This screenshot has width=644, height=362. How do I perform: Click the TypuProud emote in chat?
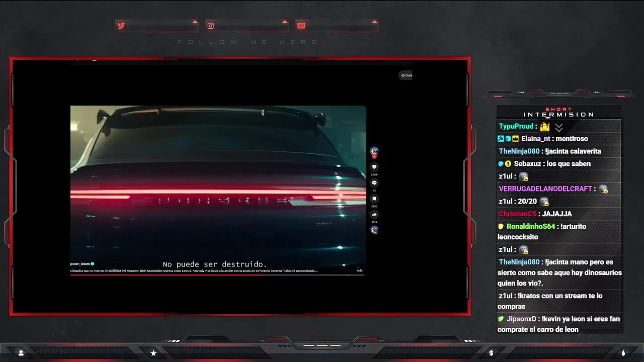pos(545,127)
